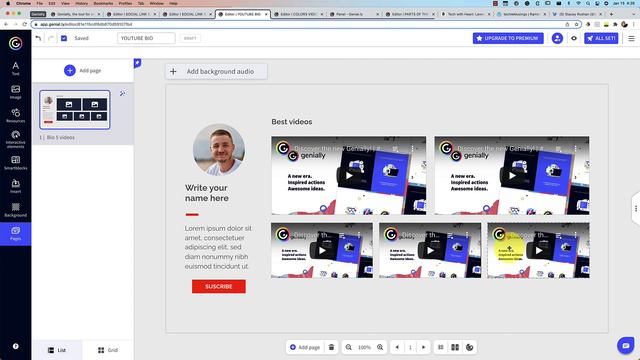
Task: Open the palette icon in bottom toolbar
Action: click(470, 347)
